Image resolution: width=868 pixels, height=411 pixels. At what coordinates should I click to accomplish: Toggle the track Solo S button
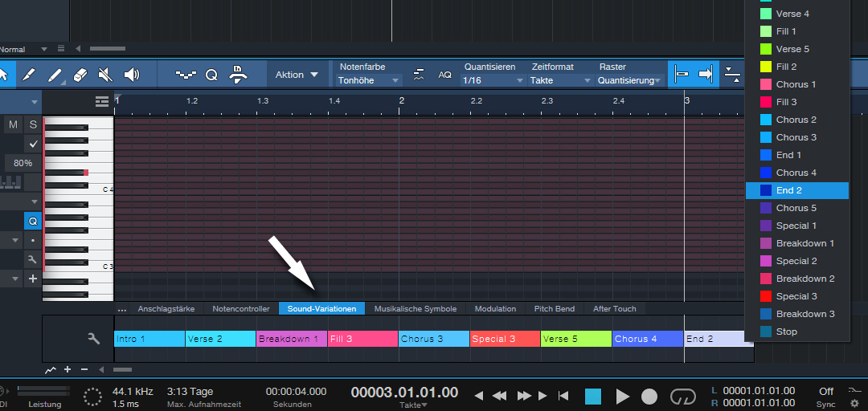point(33,124)
